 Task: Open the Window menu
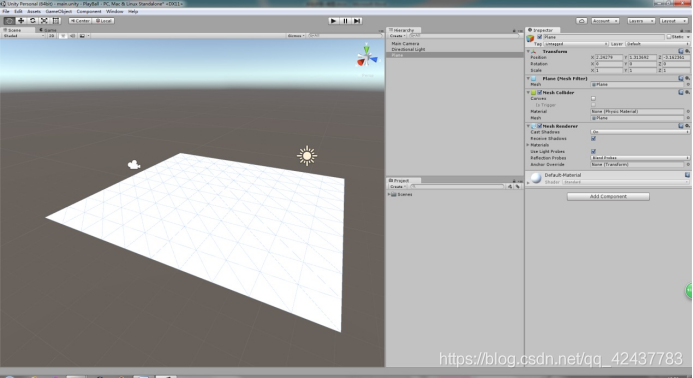click(114, 11)
